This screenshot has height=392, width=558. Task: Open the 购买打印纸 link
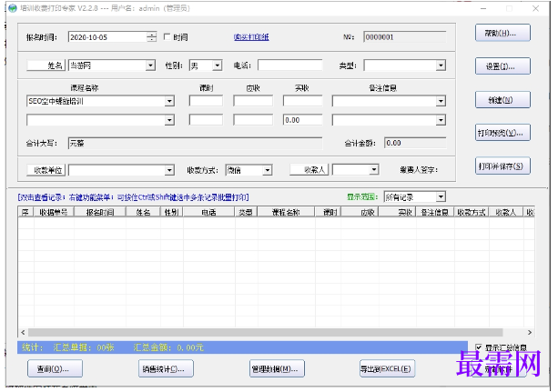tap(251, 37)
